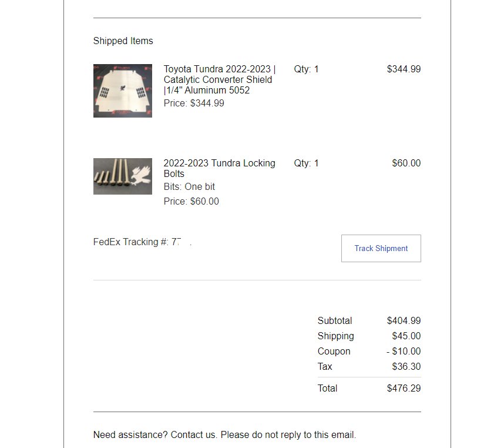Viewport: 504px width, 448px height.
Task: Click the Track Shipment button
Action: [x=381, y=248]
